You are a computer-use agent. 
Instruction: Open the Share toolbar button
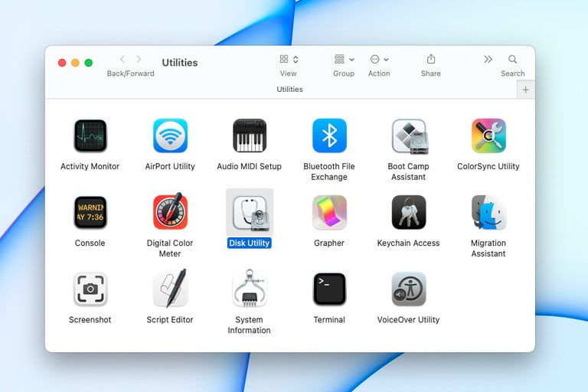tap(431, 59)
